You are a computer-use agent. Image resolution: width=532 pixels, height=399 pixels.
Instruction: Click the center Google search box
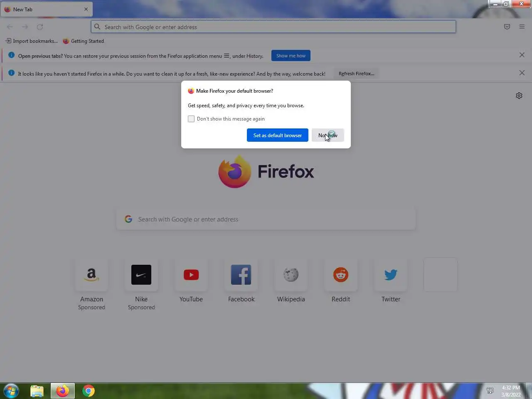click(x=266, y=219)
